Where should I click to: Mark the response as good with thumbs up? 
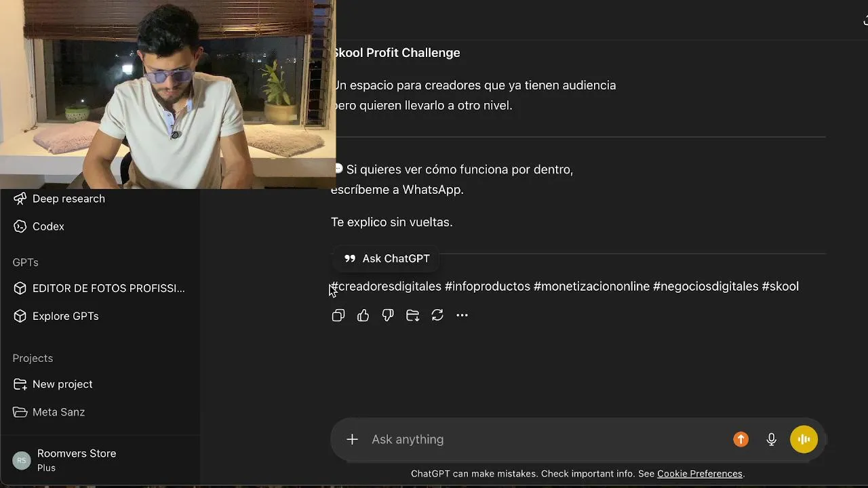click(x=363, y=315)
